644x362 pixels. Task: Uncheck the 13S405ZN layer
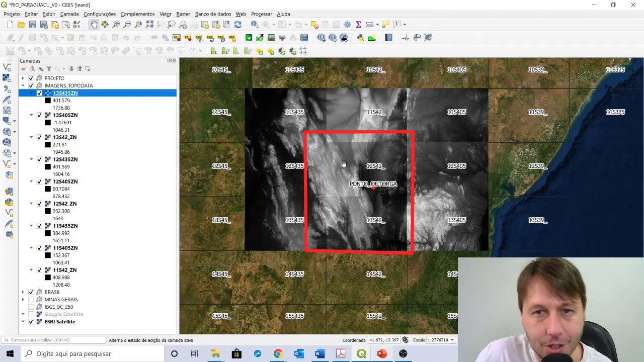[x=39, y=115]
